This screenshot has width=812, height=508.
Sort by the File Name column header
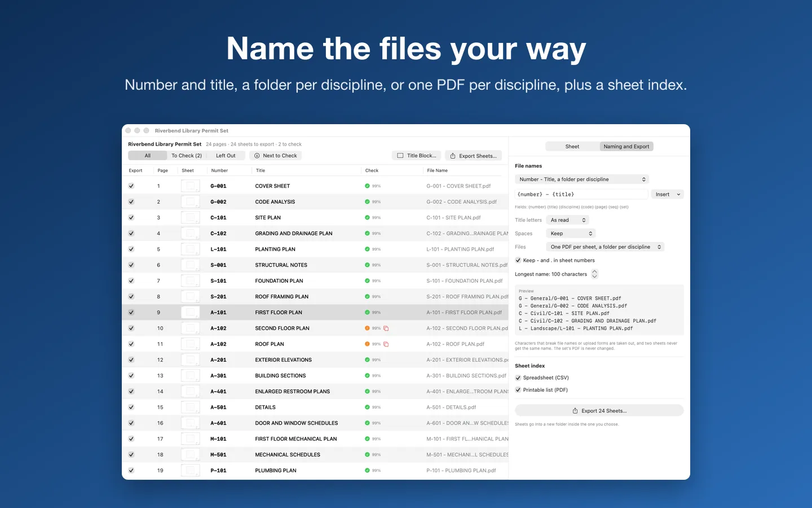pos(437,170)
